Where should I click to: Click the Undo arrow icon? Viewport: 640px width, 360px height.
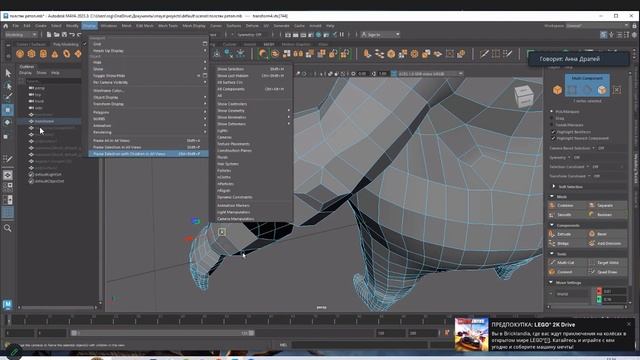pos(72,35)
